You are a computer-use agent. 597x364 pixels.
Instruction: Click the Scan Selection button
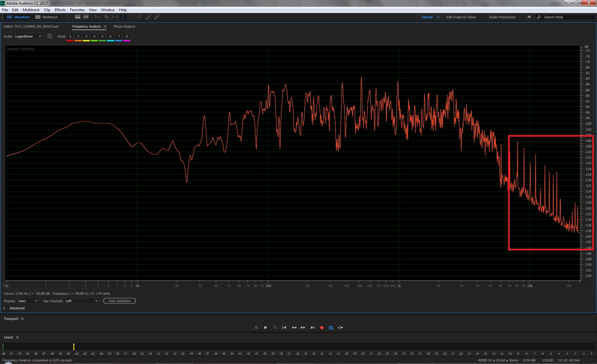coord(119,301)
